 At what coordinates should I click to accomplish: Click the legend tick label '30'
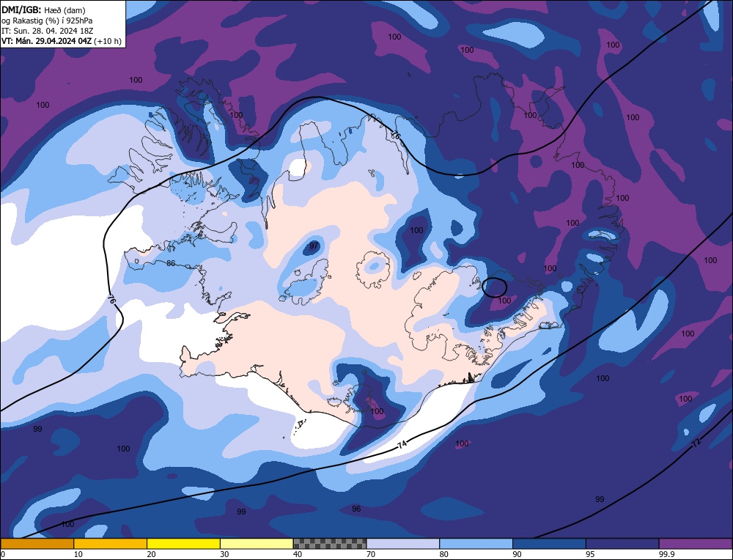224,554
